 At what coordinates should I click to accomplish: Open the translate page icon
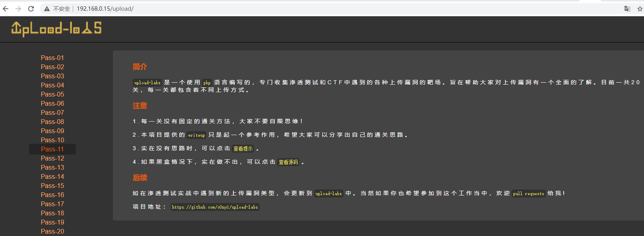[627, 9]
